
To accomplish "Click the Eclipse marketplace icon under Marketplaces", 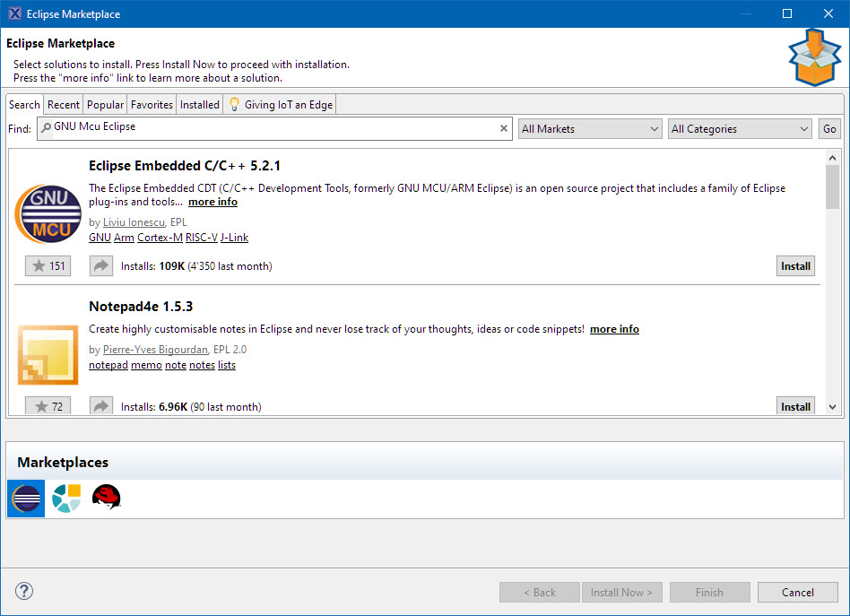I will click(x=26, y=499).
